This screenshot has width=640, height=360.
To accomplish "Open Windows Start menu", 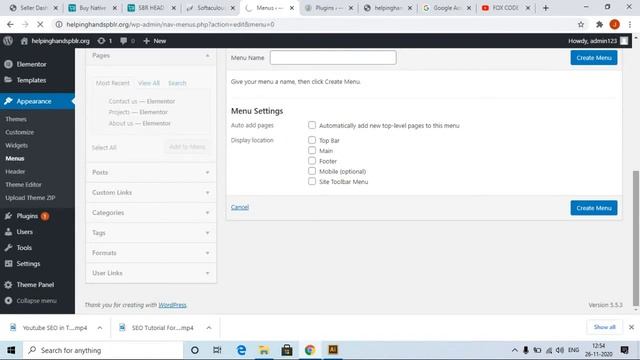I will 11,350.
